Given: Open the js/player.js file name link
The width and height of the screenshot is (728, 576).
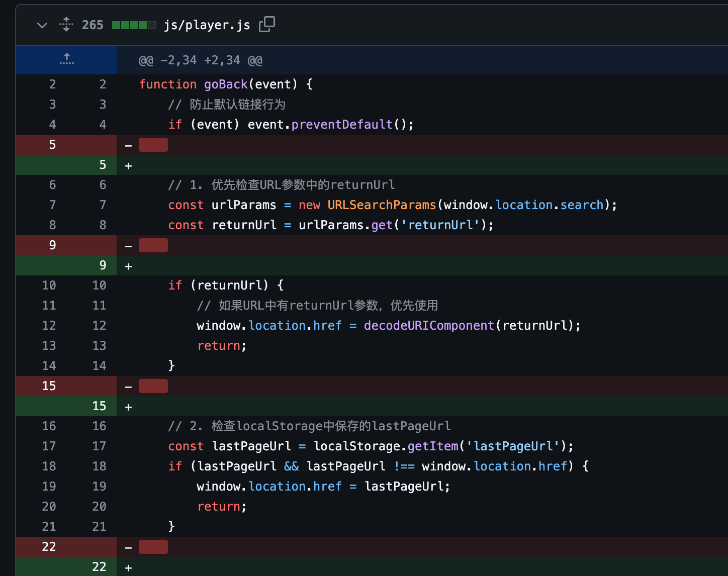Looking at the screenshot, I should (207, 25).
